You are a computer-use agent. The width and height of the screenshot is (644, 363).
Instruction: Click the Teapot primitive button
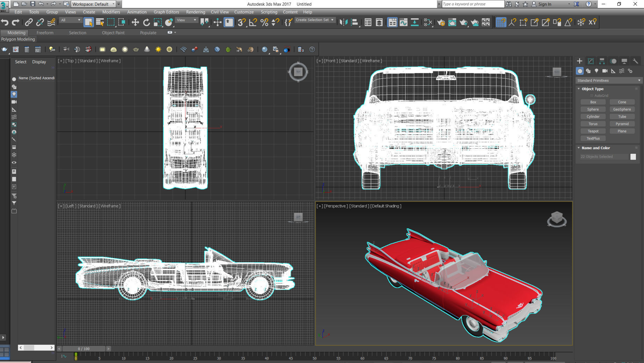pos(593,131)
